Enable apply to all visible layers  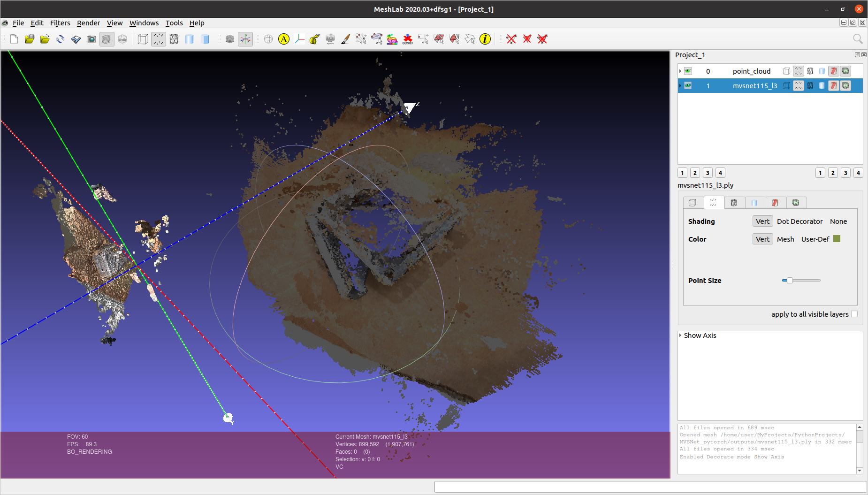tap(855, 314)
